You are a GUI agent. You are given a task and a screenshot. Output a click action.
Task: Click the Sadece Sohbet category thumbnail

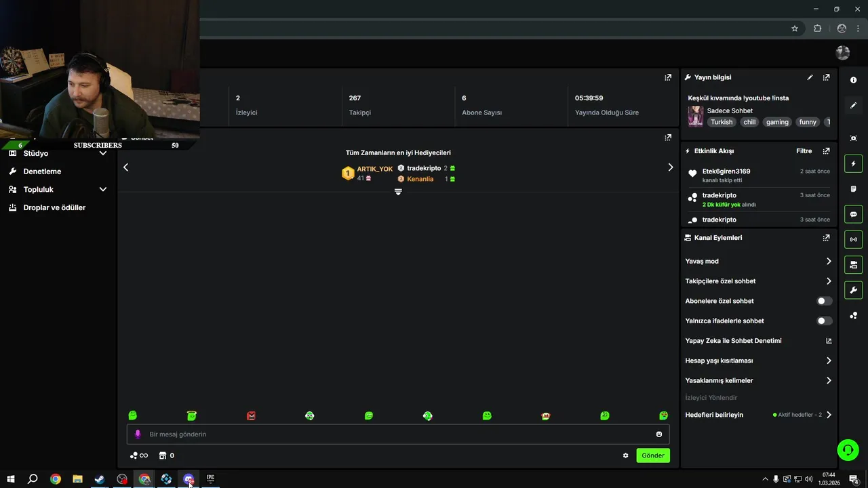point(696,117)
